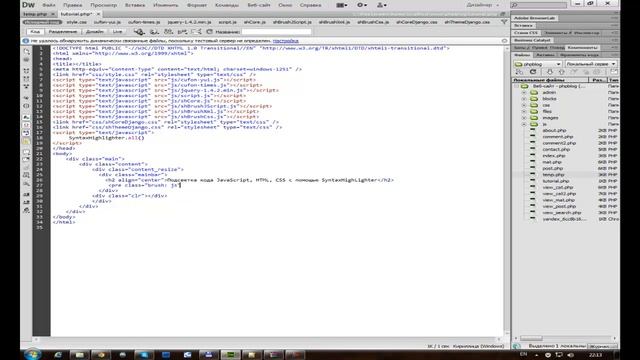Image resolution: width=640 pixels, height=360 pixels.
Task: Open the phpblog site dropdown
Action: (x=538, y=64)
